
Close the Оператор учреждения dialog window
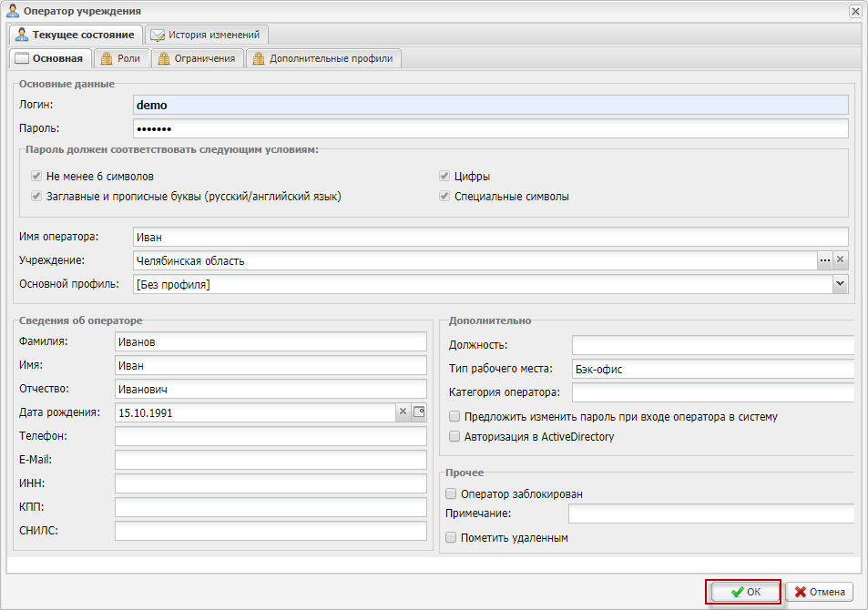pyautogui.click(x=854, y=11)
